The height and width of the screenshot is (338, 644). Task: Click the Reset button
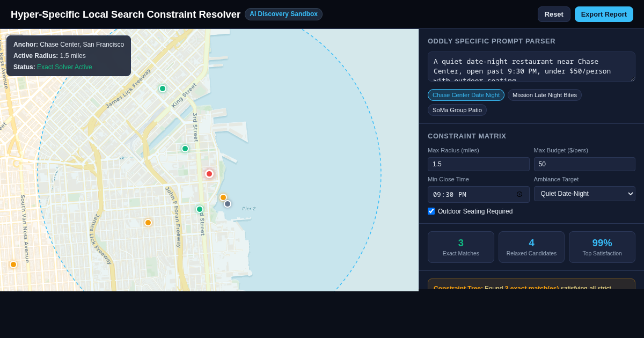coord(554,14)
